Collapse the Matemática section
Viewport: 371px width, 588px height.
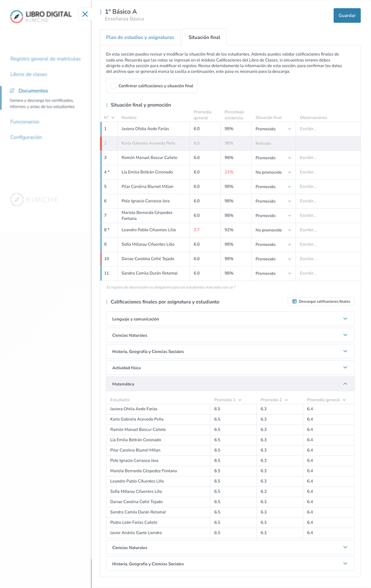click(230, 384)
